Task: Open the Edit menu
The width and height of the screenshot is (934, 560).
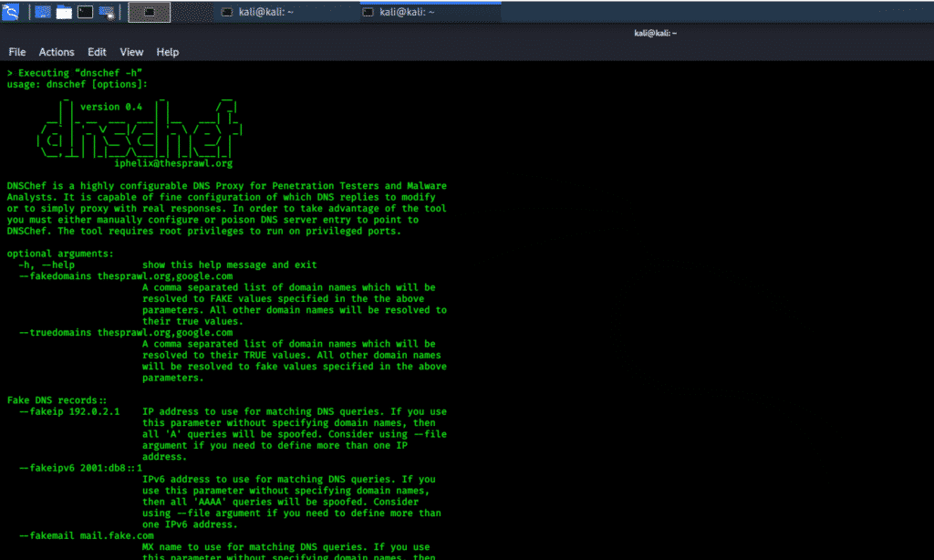Action: point(97,52)
